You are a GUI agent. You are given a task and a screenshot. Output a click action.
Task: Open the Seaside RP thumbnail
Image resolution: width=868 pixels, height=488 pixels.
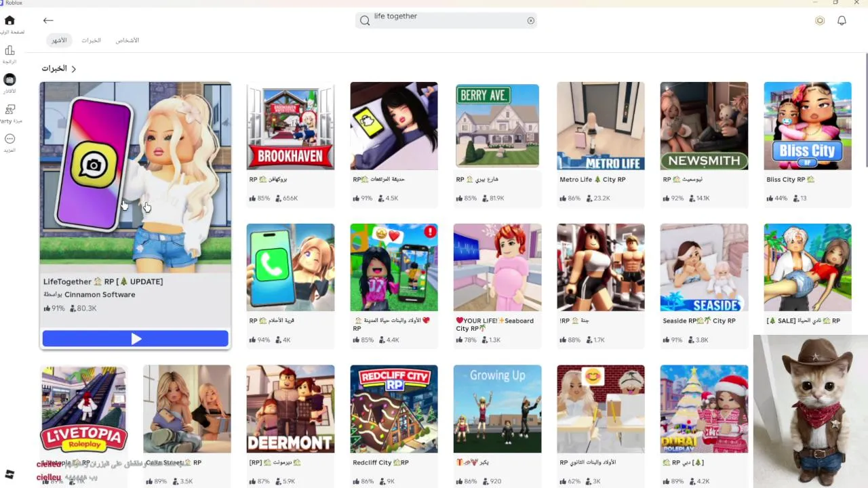[705, 268]
